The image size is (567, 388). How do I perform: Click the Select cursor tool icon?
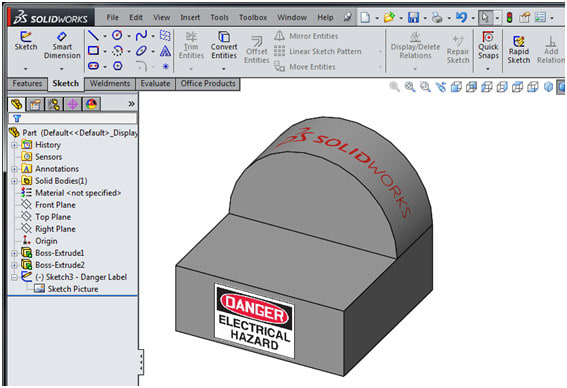click(485, 17)
